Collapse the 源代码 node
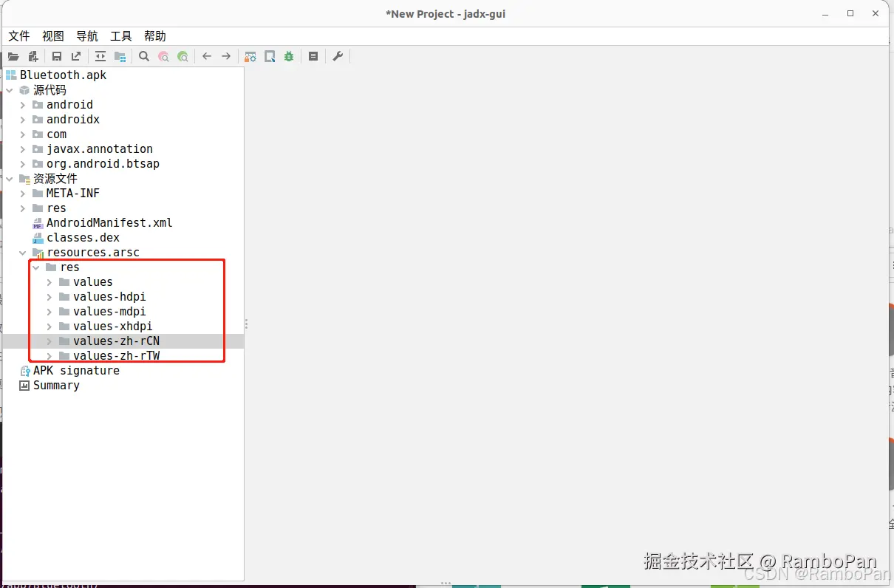 tap(10, 90)
